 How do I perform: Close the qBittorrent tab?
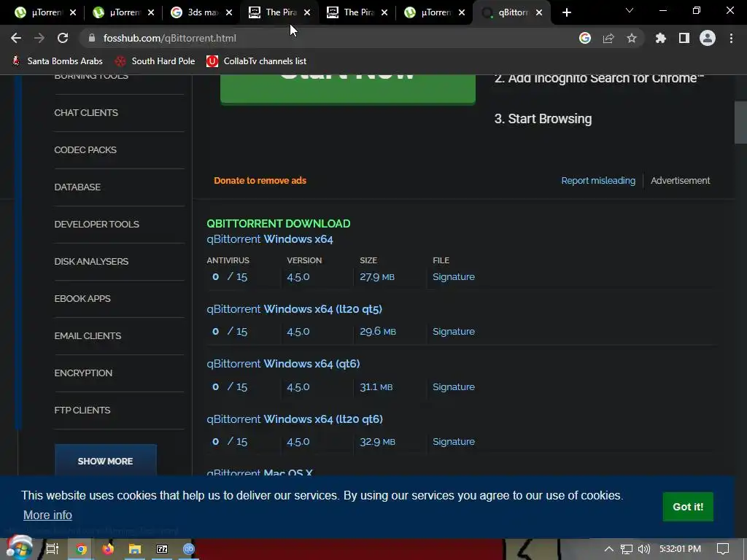(x=539, y=12)
